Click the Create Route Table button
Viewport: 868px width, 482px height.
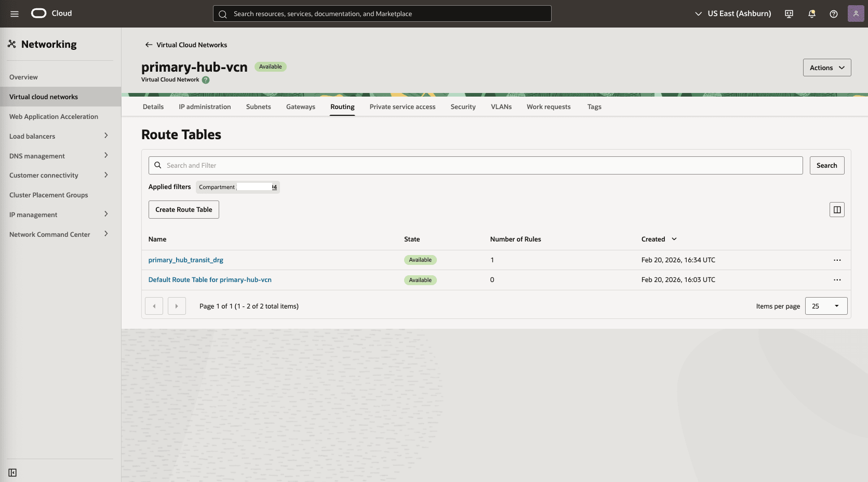coord(183,209)
